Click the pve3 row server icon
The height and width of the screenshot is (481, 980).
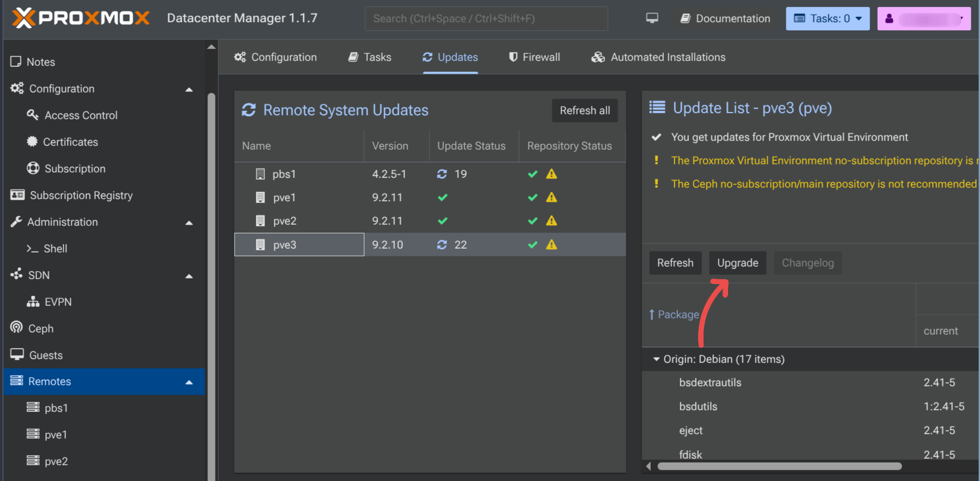[x=261, y=245]
